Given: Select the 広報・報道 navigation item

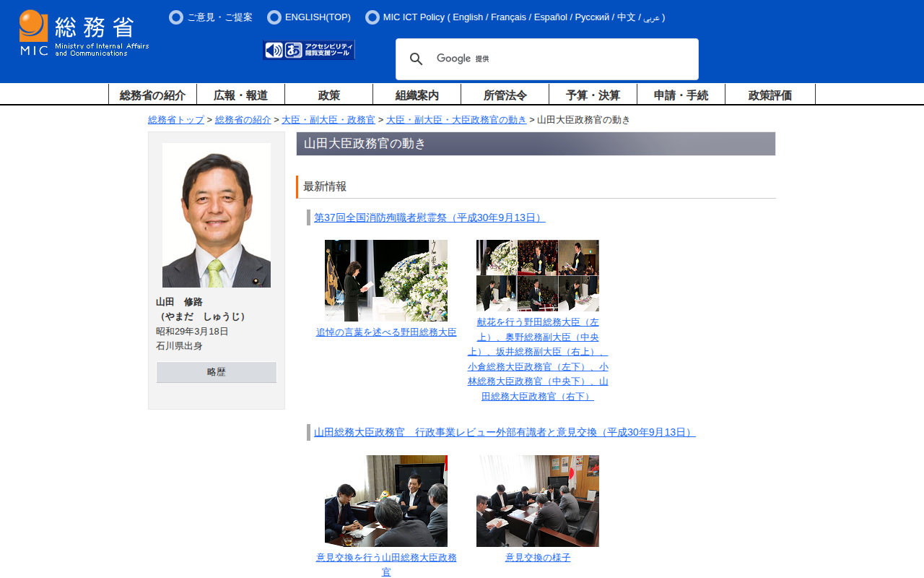Looking at the screenshot, I should click(240, 95).
